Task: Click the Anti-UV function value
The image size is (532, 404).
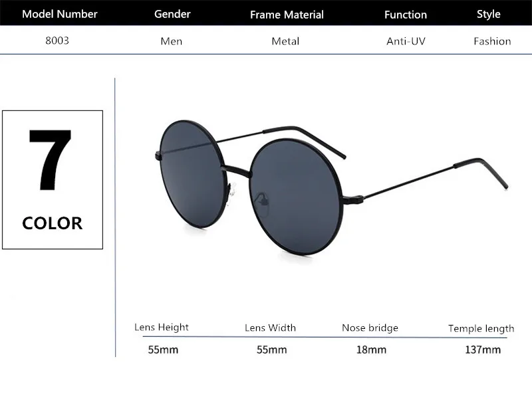Action: [406, 41]
